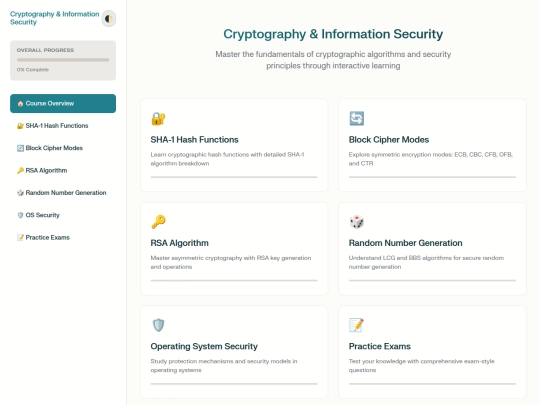Click the key icon on RSA Algorithm card
Screen dimensions: 540x405
pos(158,222)
